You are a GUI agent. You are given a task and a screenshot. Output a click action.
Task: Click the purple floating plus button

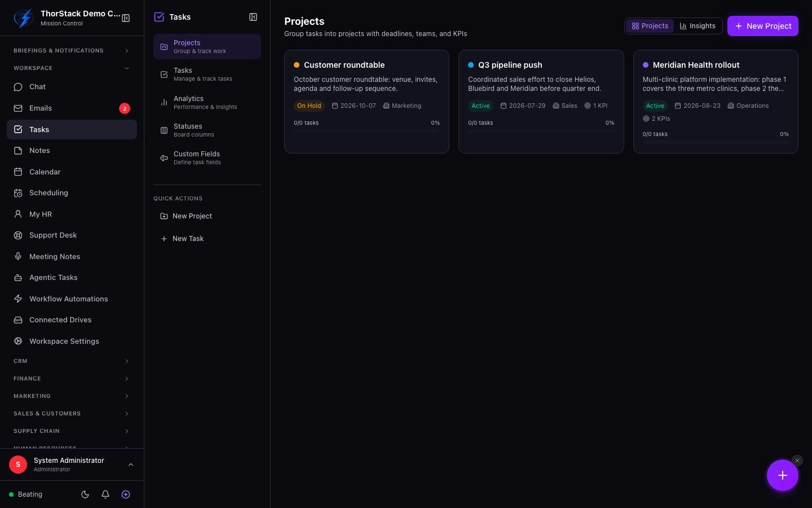pos(782,475)
